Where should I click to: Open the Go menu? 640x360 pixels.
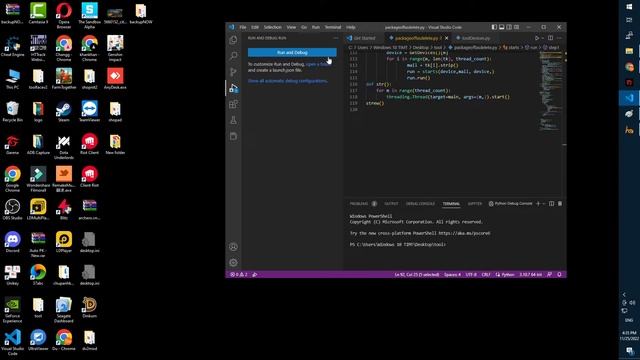[304, 27]
